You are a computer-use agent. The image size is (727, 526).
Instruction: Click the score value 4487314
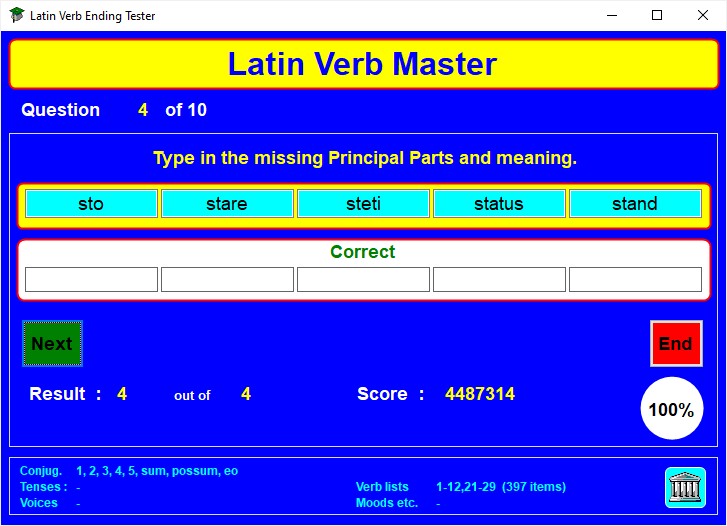tap(480, 394)
